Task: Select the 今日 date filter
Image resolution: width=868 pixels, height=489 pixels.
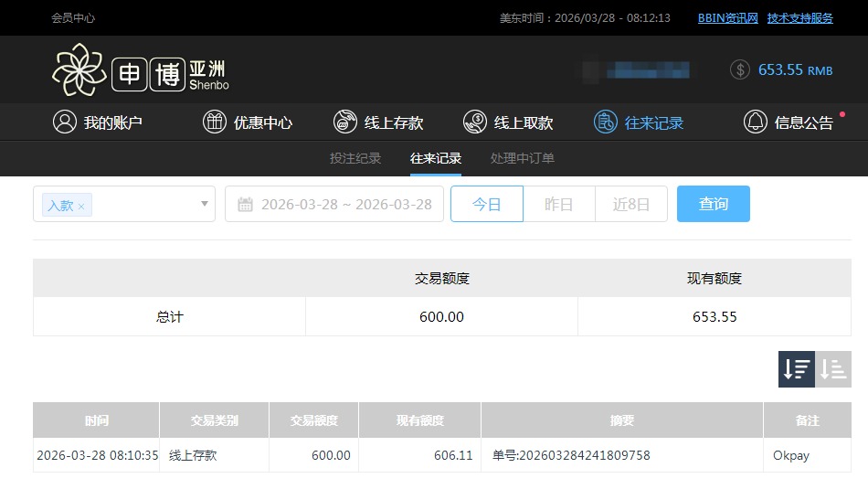Action: point(487,204)
